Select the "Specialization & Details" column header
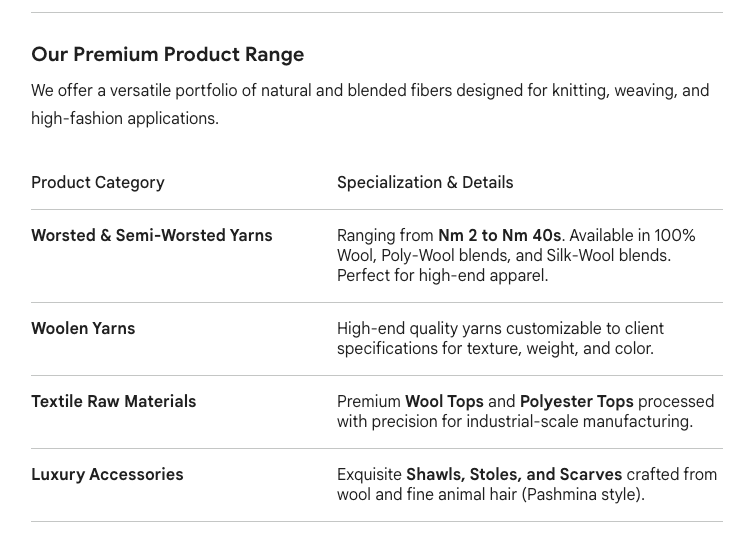749x539 pixels. (x=425, y=183)
